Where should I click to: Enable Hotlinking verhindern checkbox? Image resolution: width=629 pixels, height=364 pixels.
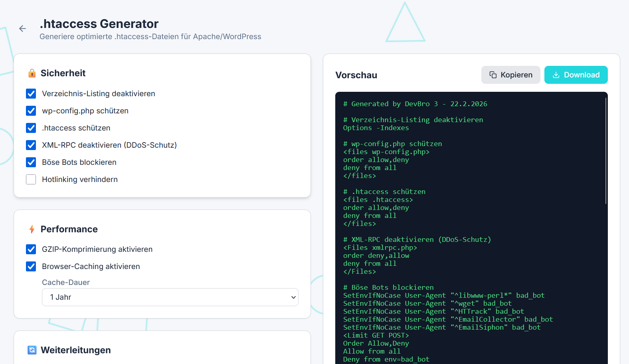tap(31, 179)
